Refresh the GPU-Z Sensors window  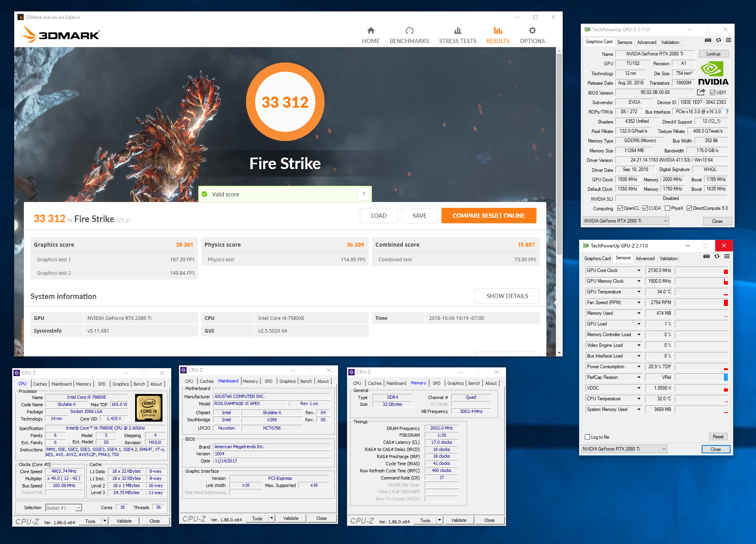717,257
